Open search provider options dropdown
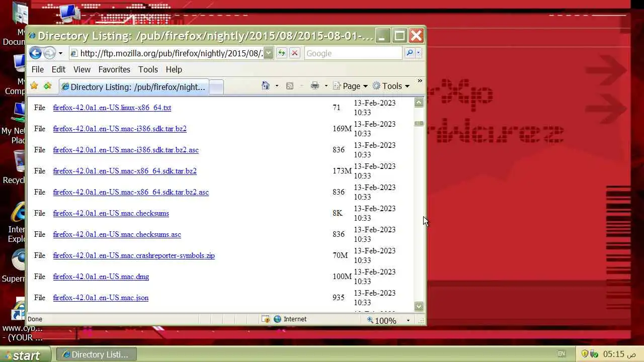The width and height of the screenshot is (644, 362). coord(419,53)
